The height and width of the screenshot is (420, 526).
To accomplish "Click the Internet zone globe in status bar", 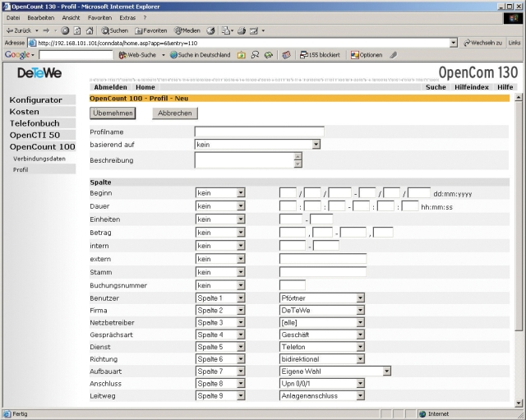I will point(422,414).
